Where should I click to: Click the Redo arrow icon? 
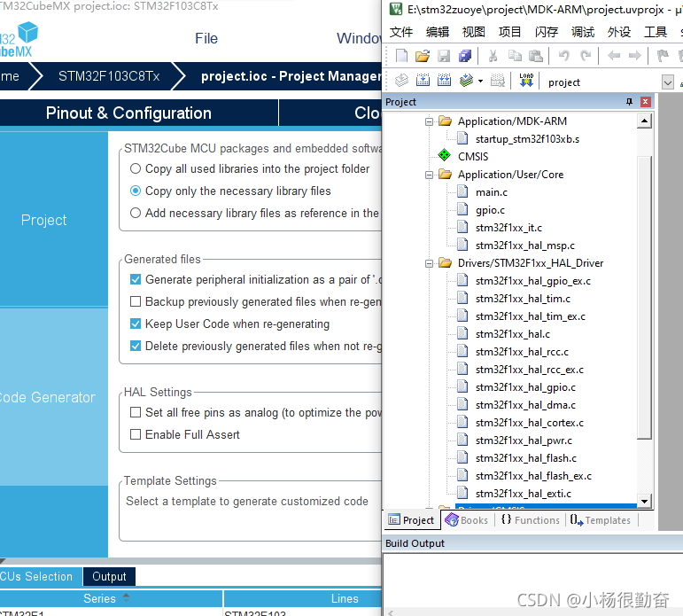point(586,56)
